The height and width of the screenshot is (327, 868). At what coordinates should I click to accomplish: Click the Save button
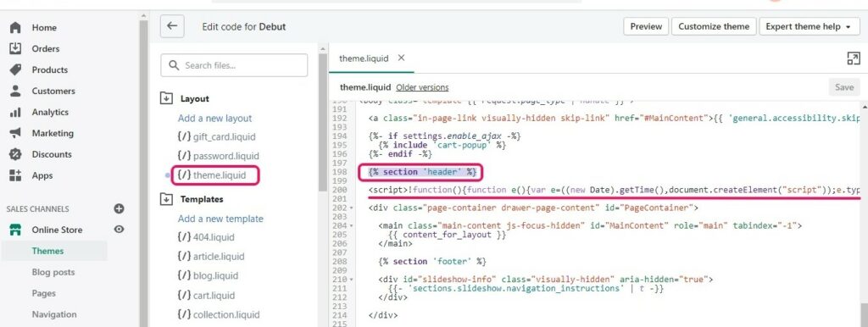tap(844, 87)
